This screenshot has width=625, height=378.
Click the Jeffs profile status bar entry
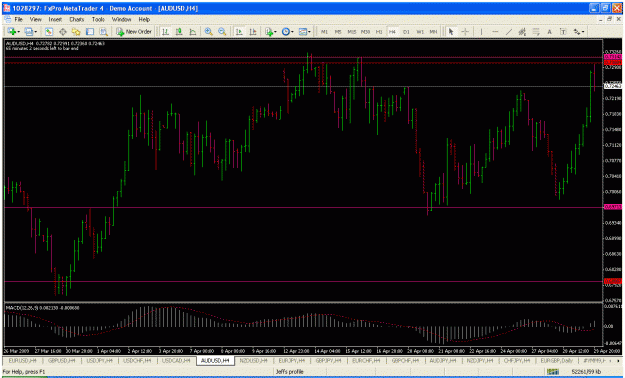(x=290, y=372)
